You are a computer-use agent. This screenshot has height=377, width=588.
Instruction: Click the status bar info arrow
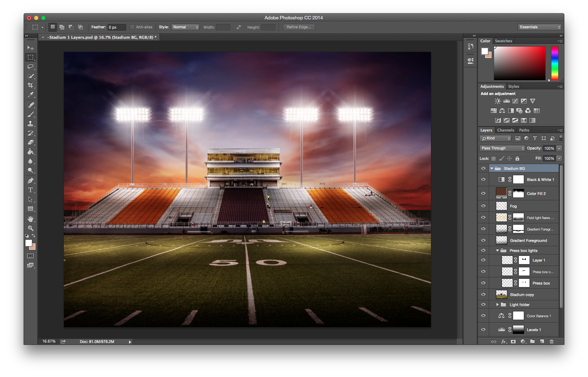tap(130, 342)
